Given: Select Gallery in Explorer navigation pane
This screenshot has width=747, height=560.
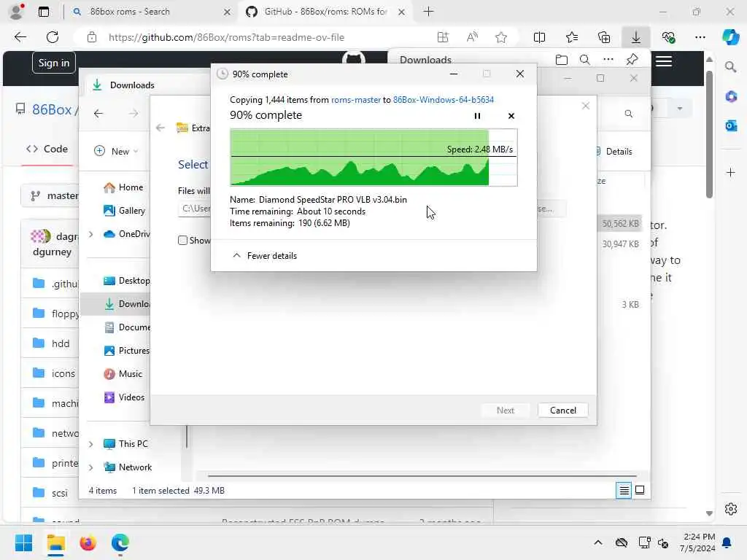Looking at the screenshot, I should [x=124, y=211].
